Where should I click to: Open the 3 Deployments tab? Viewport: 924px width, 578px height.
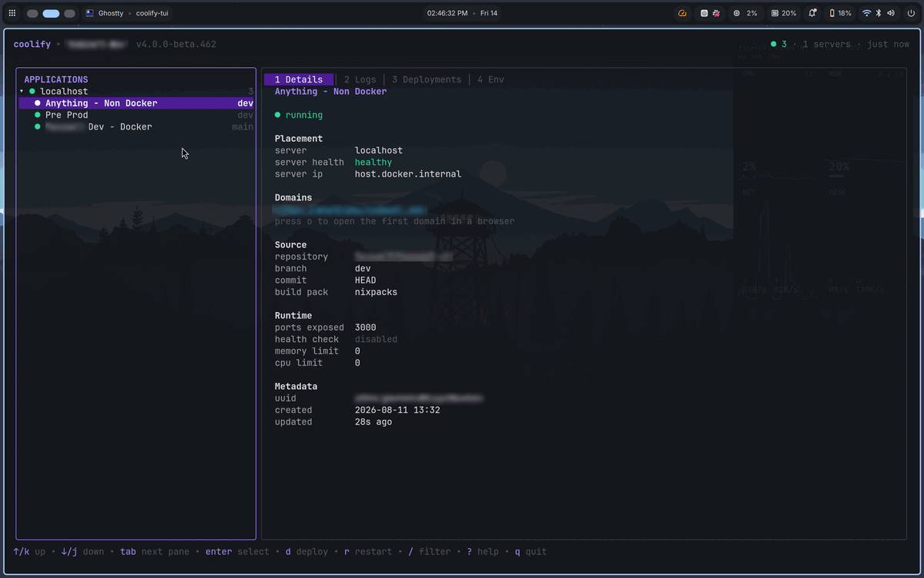427,79
